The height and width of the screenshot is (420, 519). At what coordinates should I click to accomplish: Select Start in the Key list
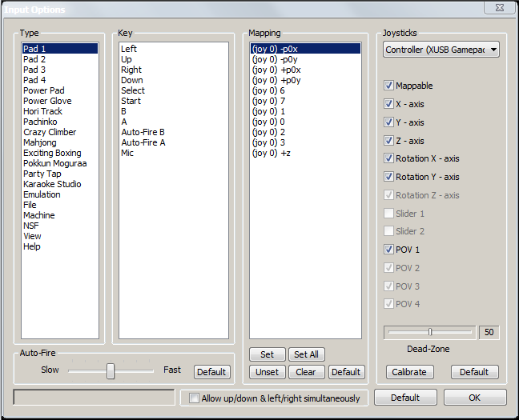pyautogui.click(x=174, y=101)
